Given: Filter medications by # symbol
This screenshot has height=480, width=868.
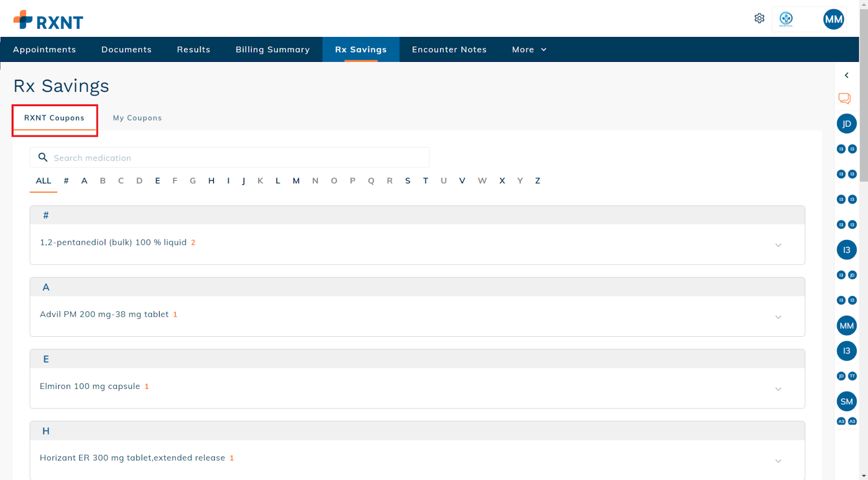Looking at the screenshot, I should click(x=66, y=181).
